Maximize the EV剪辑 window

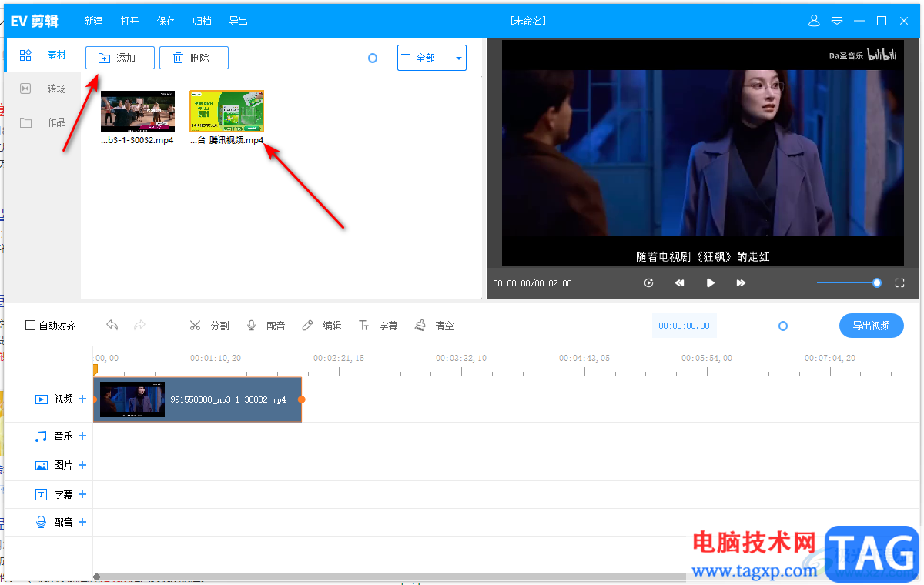[x=882, y=21]
